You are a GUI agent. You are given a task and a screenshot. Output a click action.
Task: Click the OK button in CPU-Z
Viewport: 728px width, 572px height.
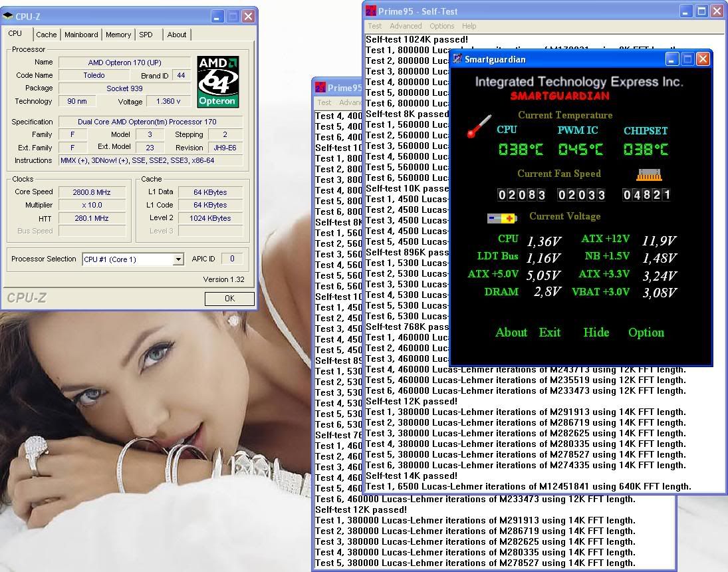[x=229, y=299]
